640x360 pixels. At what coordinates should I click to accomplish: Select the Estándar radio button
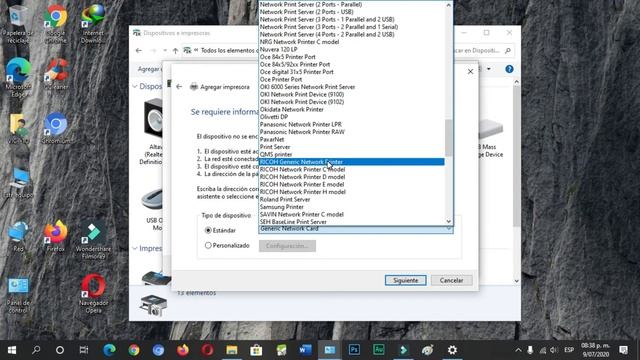point(208,231)
